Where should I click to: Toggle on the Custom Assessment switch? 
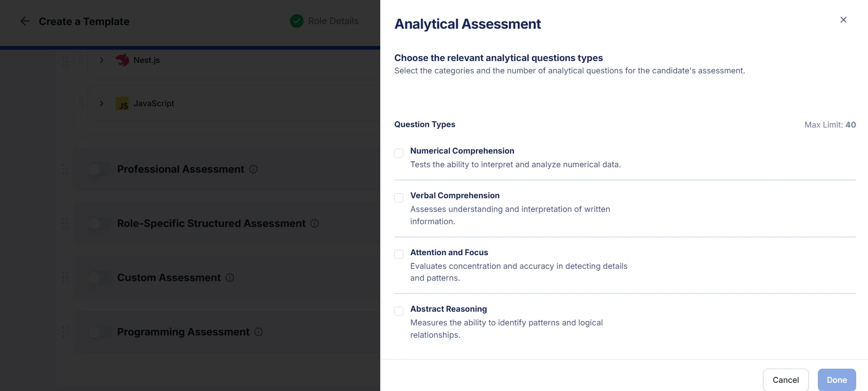(x=99, y=278)
